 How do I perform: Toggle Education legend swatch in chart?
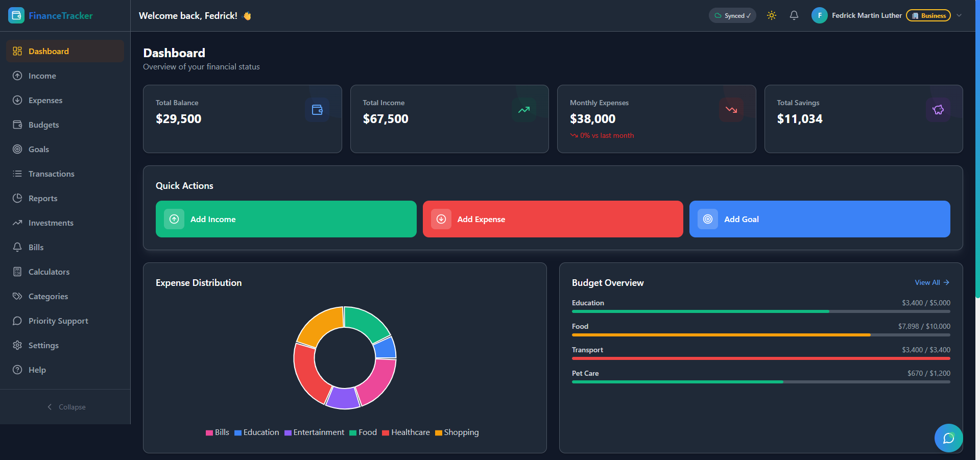[x=238, y=433]
